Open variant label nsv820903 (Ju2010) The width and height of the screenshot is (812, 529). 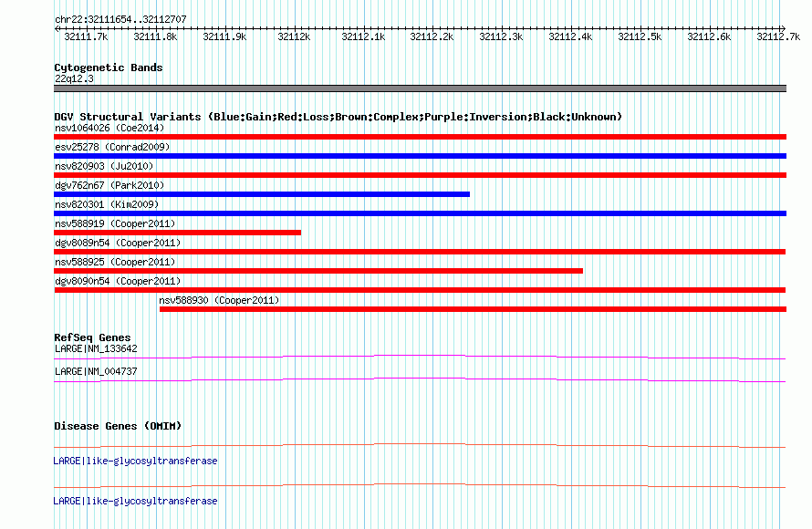coord(104,166)
